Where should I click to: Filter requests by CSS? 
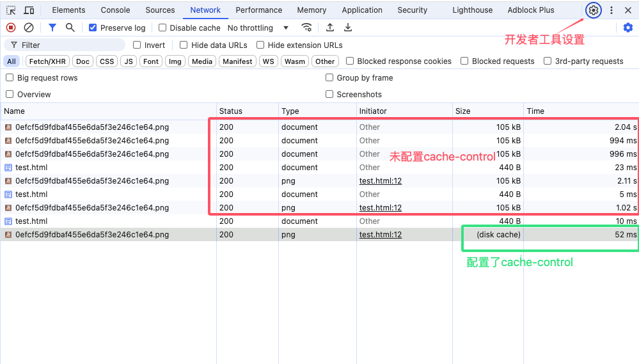coord(107,61)
